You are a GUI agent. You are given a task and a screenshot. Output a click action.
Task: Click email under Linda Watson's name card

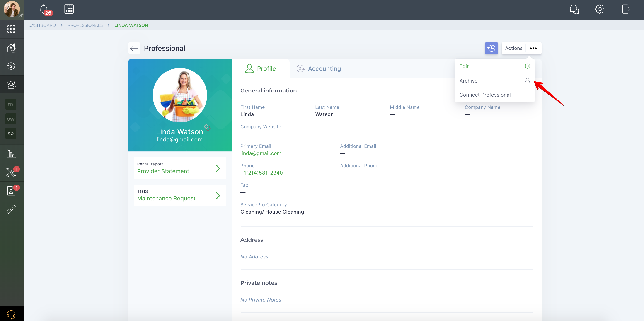[179, 139]
